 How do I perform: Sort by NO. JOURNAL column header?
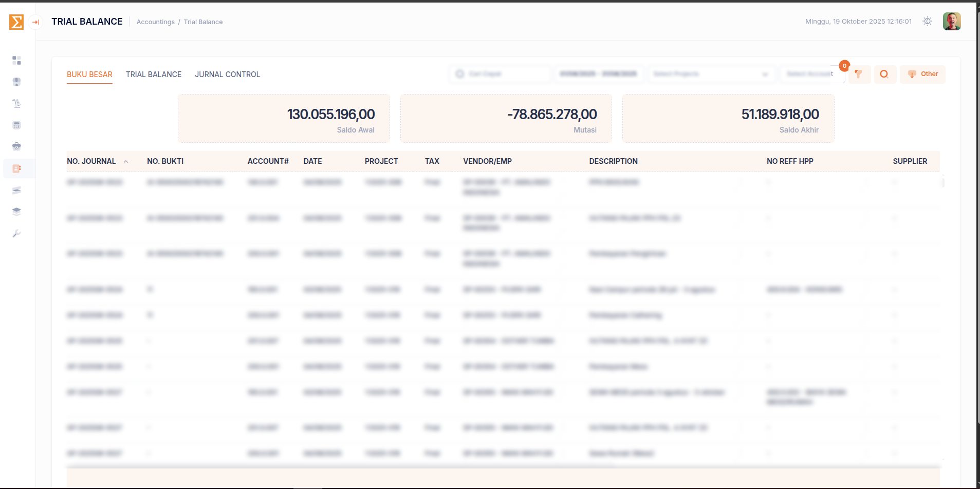click(91, 161)
